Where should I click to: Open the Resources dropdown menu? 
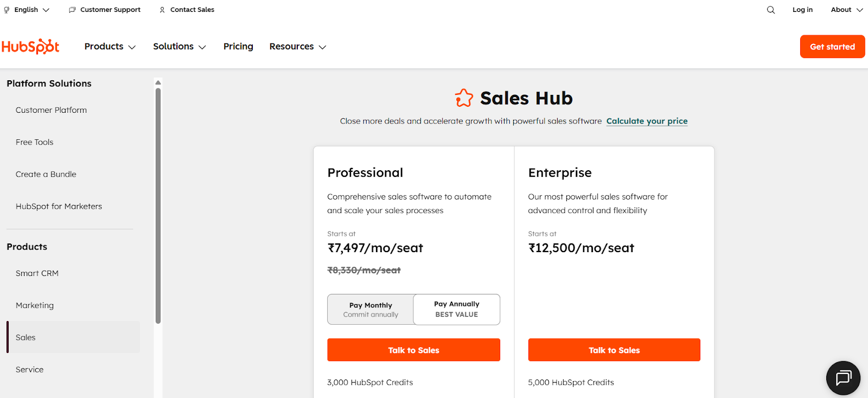(297, 47)
